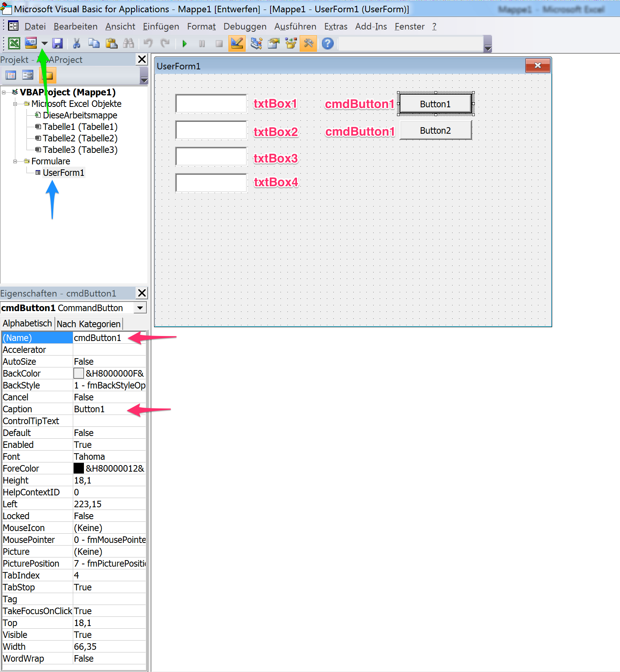Switch to the Nach Kategorien tab
This screenshot has width=620, height=672.
(89, 324)
